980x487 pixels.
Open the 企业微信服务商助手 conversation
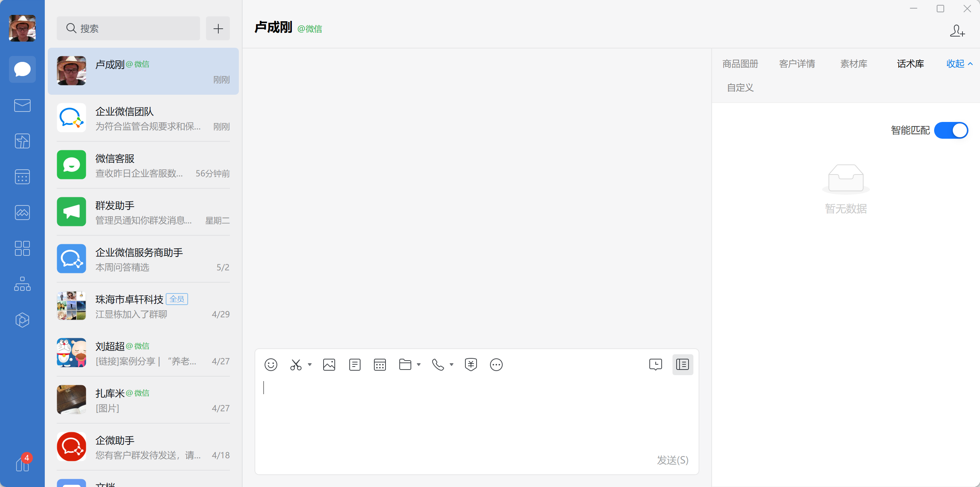[143, 259]
